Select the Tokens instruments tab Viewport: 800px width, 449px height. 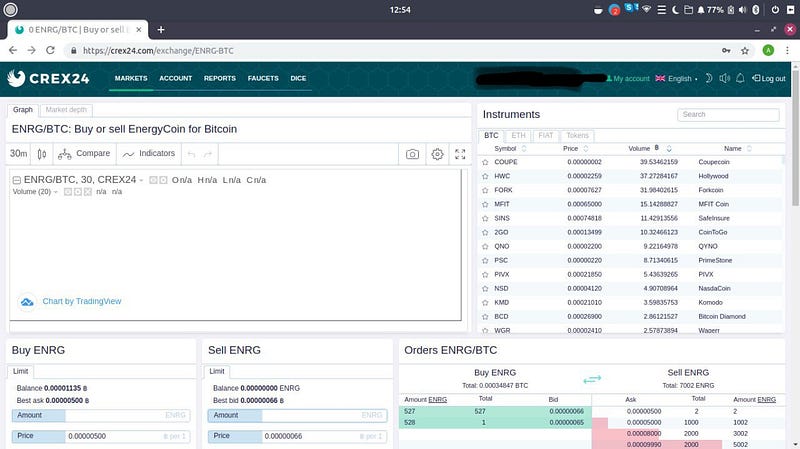pos(578,135)
